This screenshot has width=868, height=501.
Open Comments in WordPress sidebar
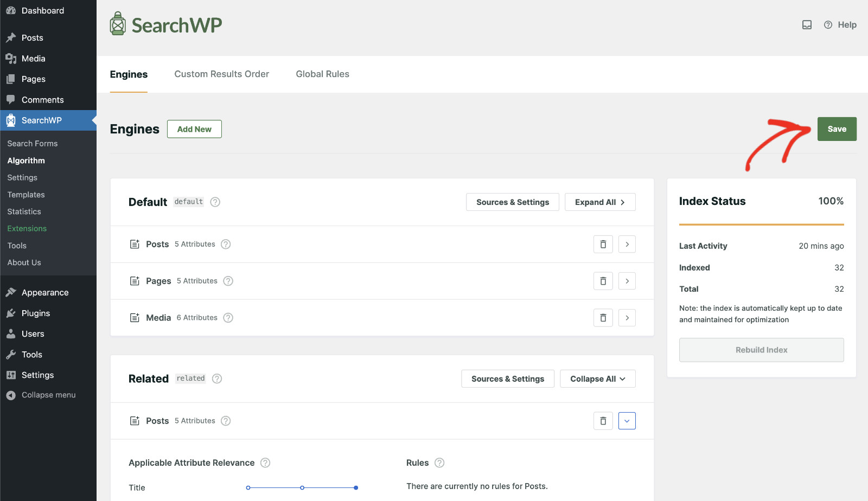42,100
